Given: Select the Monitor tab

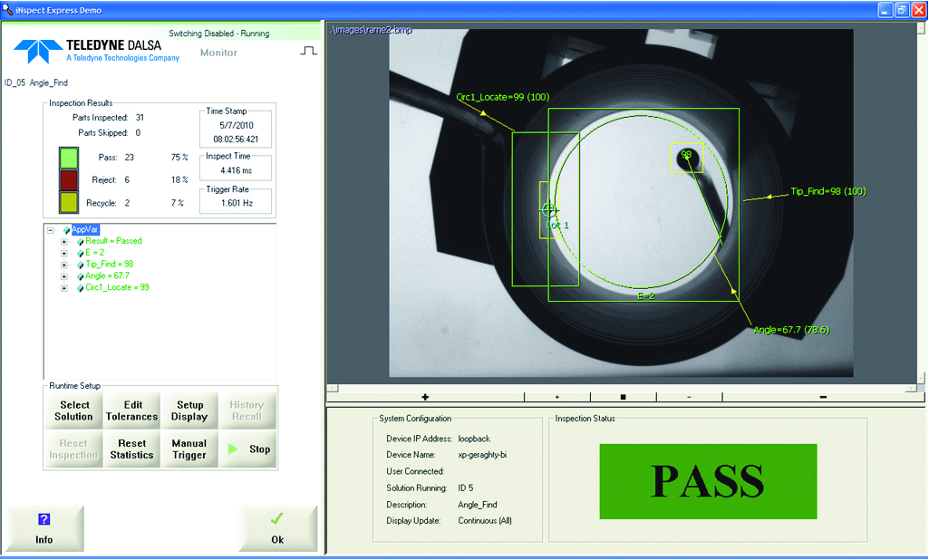Looking at the screenshot, I should pyautogui.click(x=218, y=53).
